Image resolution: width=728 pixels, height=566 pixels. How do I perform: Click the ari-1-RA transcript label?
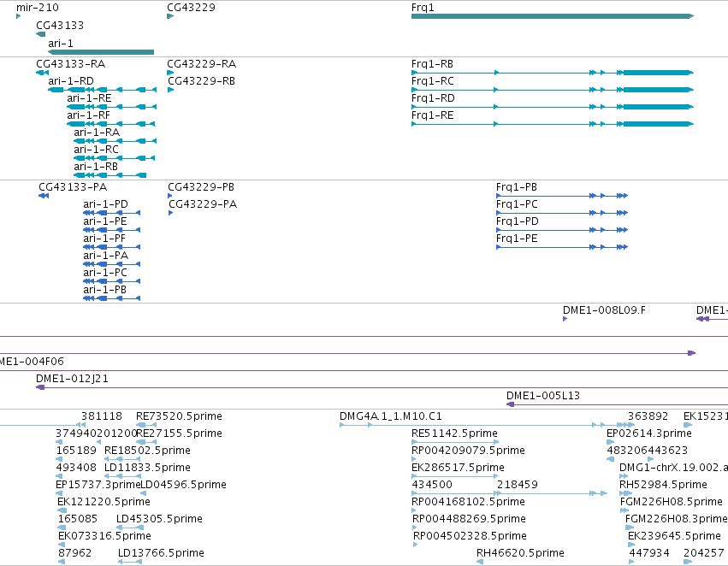click(x=97, y=133)
